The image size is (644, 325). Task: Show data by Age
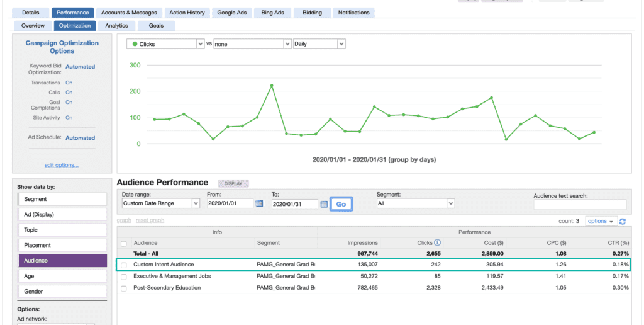pos(62,277)
